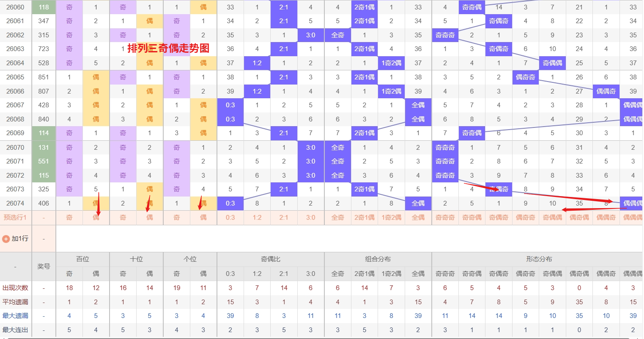Click the 奇偶比 column group header
The height and width of the screenshot is (339, 644).
[270, 259]
